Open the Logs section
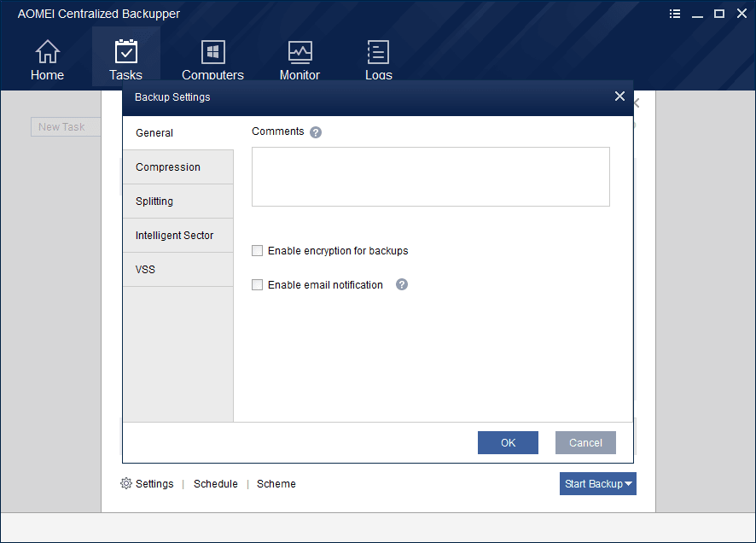 point(379,60)
